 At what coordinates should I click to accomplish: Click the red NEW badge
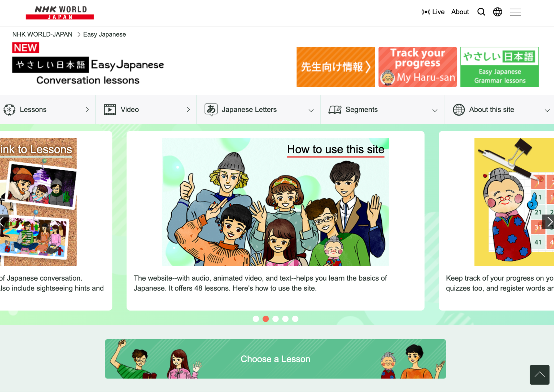coord(25,48)
